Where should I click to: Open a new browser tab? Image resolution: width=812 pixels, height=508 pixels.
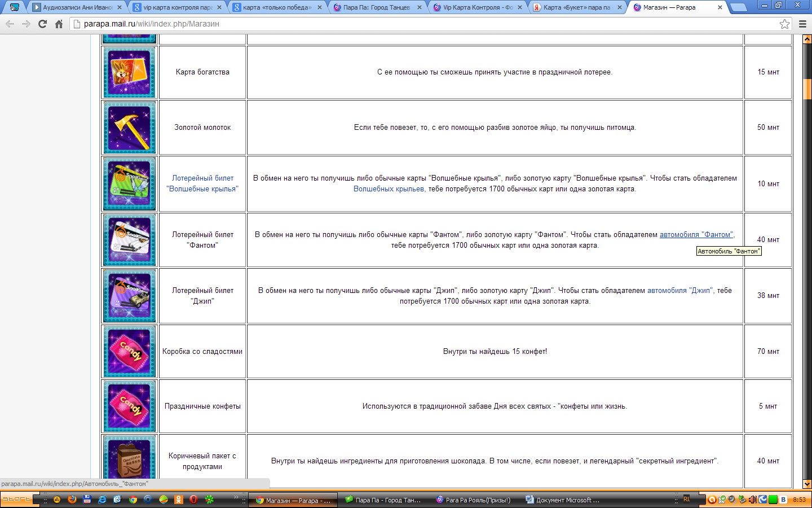coord(738,8)
